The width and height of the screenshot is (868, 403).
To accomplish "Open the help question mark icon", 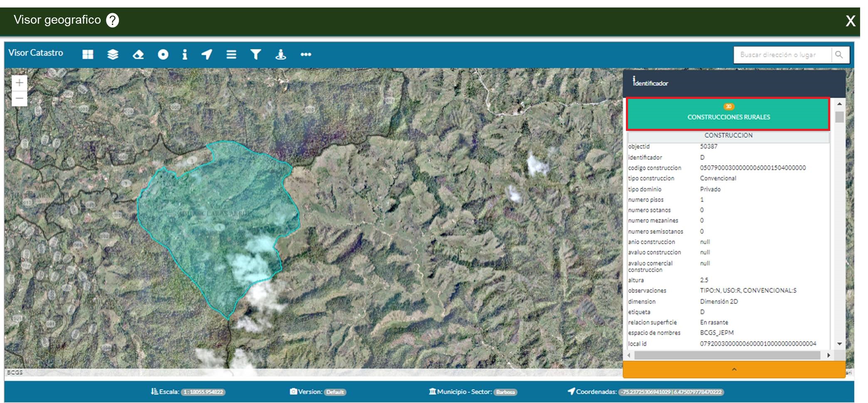I will point(112,20).
